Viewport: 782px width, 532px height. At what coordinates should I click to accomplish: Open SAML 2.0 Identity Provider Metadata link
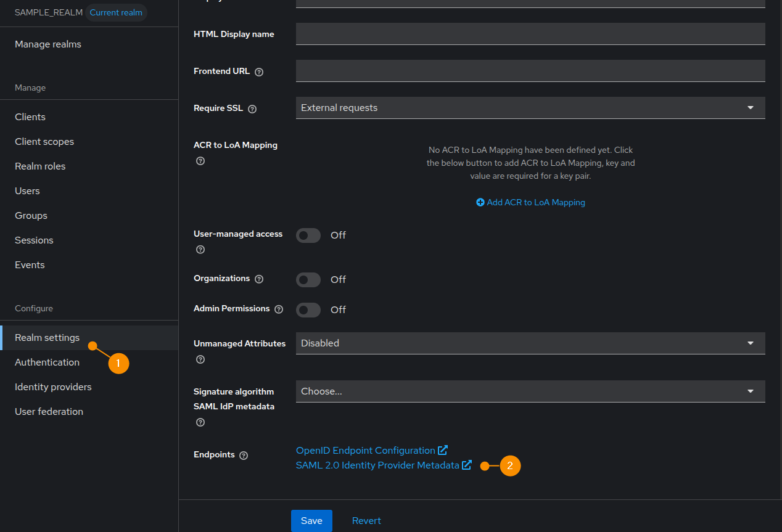tap(377, 465)
